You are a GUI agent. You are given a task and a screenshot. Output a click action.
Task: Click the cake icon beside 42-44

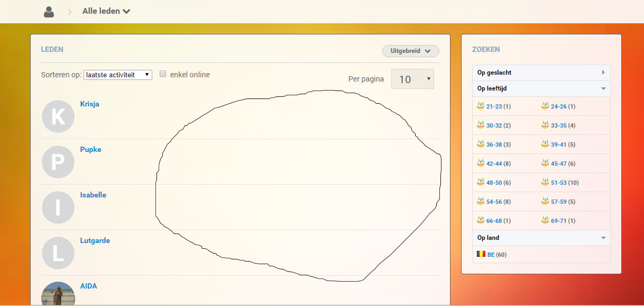[x=481, y=163]
